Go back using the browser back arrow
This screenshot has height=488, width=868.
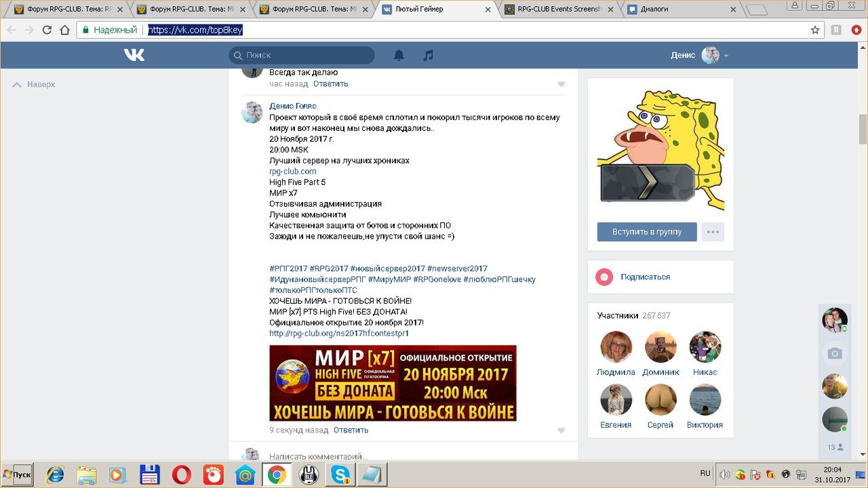pos(11,30)
